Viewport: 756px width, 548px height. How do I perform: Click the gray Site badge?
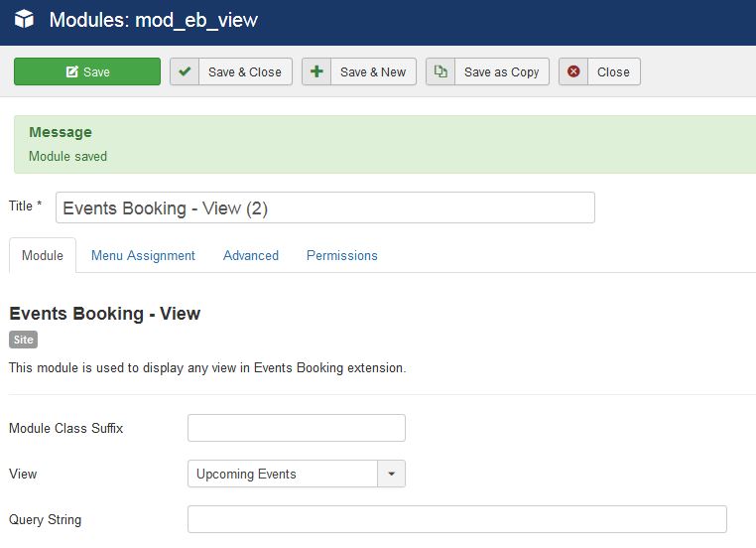point(23,340)
